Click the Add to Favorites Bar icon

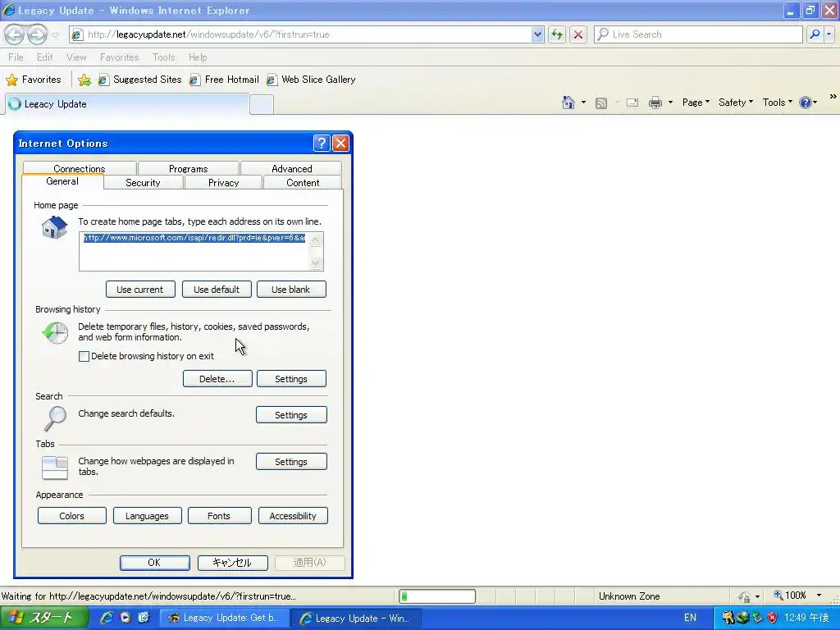[x=84, y=80]
